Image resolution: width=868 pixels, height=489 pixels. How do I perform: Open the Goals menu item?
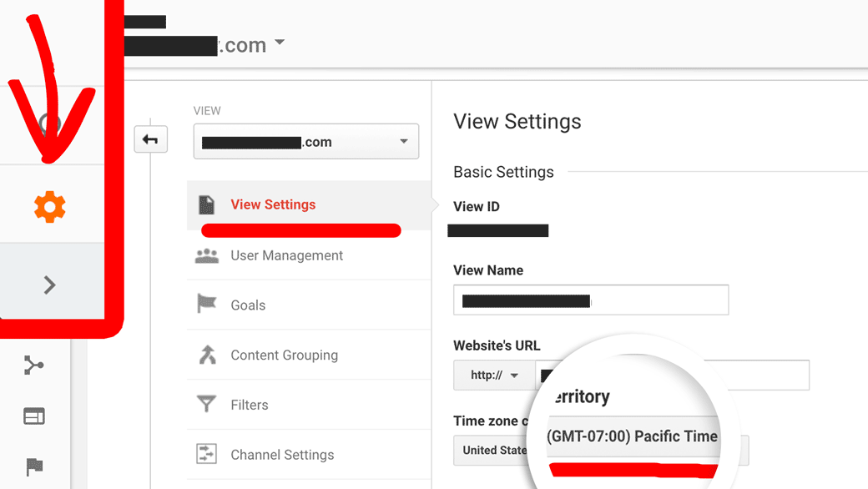tap(309, 305)
